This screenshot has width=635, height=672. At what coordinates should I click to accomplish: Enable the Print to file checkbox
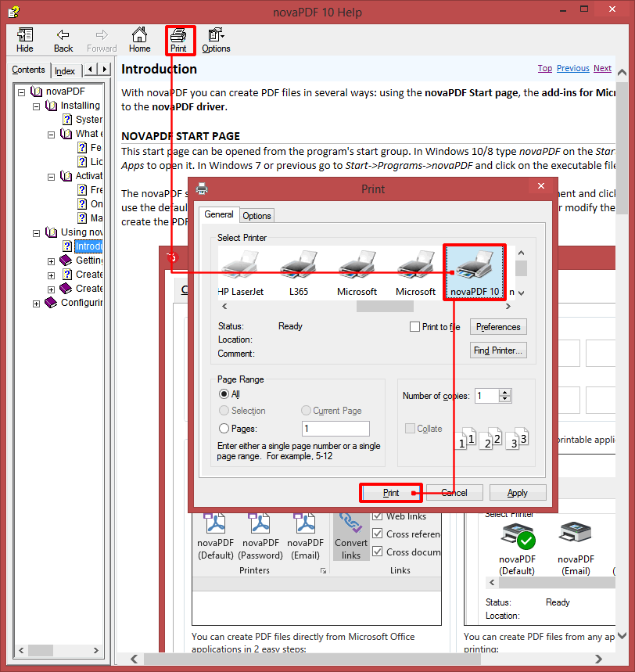414,327
